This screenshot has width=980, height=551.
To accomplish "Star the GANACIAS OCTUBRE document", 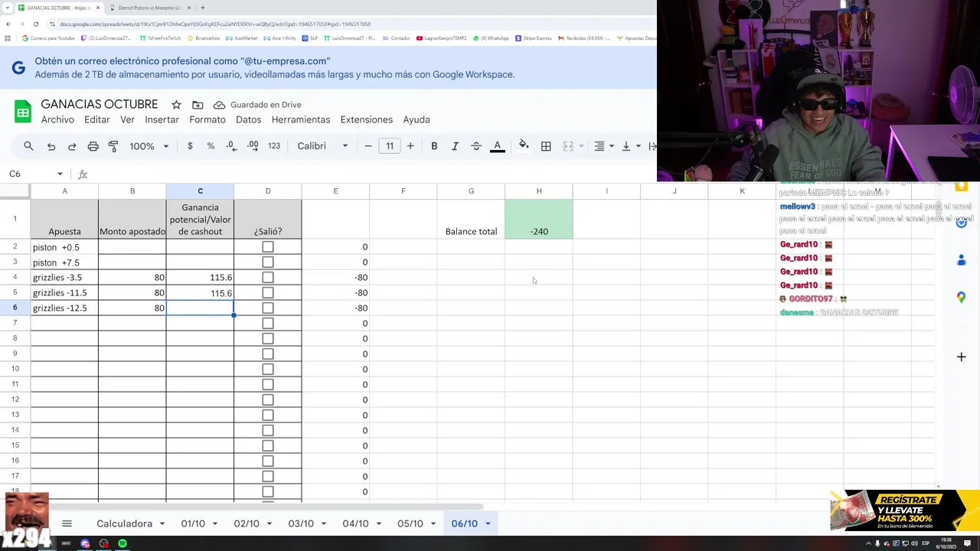I will pyautogui.click(x=176, y=105).
